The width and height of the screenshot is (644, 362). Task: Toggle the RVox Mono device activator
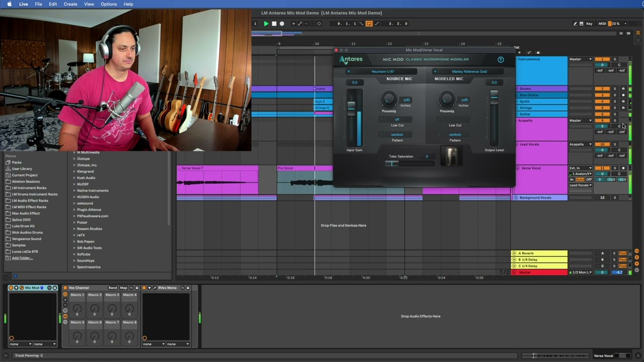tap(144, 288)
